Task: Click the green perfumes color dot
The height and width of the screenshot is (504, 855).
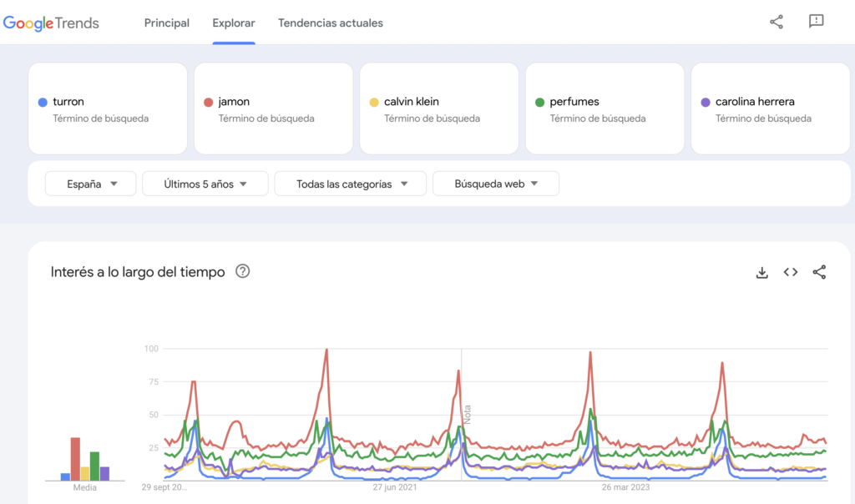Action: pyautogui.click(x=540, y=102)
